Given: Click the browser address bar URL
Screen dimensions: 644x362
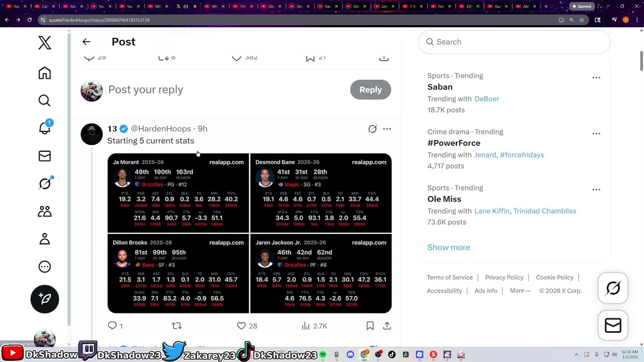Looking at the screenshot, I should [x=99, y=20].
